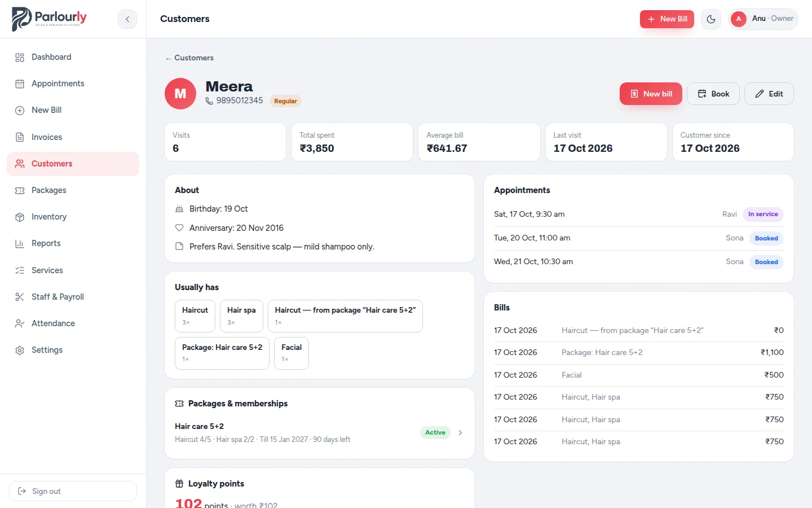Click the Customers sidebar icon
This screenshot has height=508, width=812.
(x=20, y=164)
